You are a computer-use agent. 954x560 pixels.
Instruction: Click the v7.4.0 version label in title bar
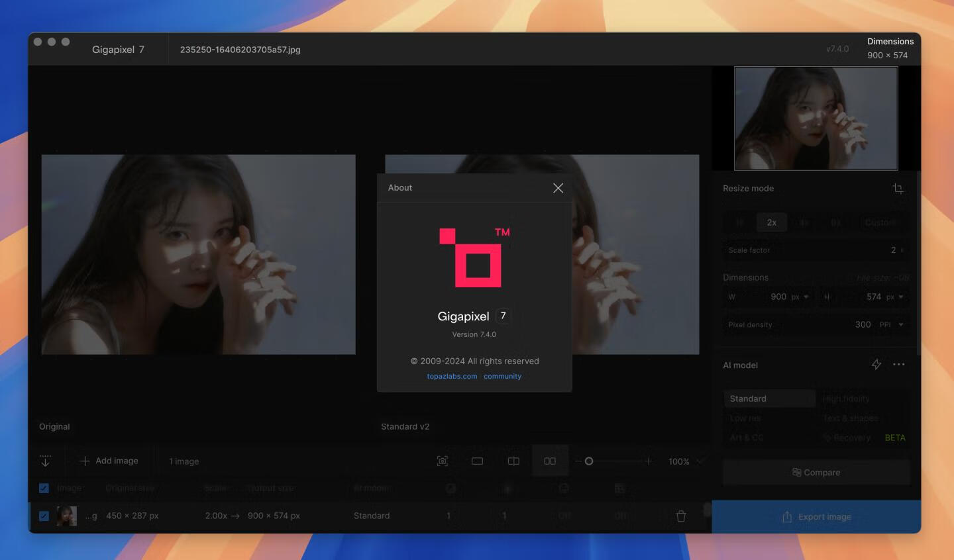[837, 49]
